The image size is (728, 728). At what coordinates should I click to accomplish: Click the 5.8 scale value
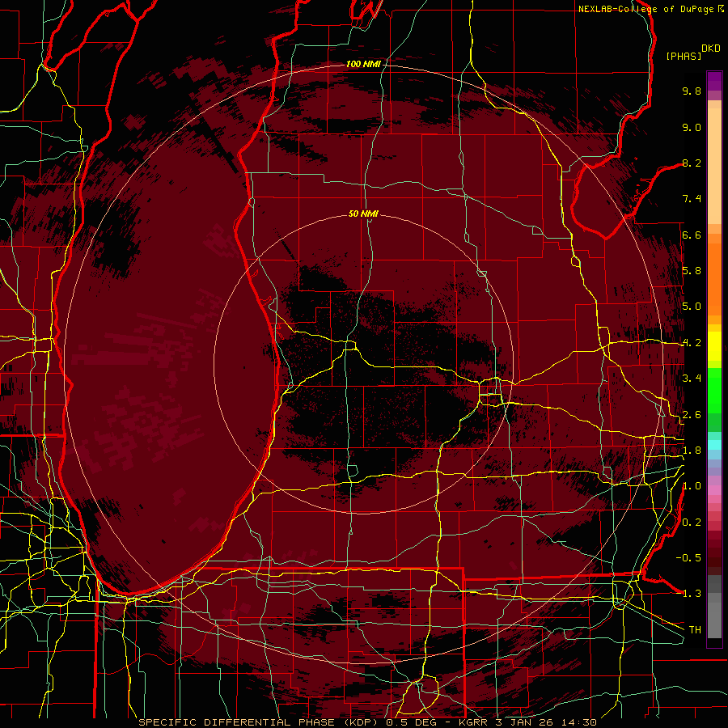click(x=692, y=271)
